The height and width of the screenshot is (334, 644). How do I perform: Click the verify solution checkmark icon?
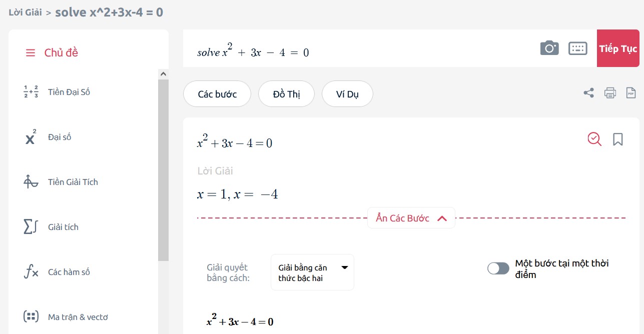click(594, 139)
